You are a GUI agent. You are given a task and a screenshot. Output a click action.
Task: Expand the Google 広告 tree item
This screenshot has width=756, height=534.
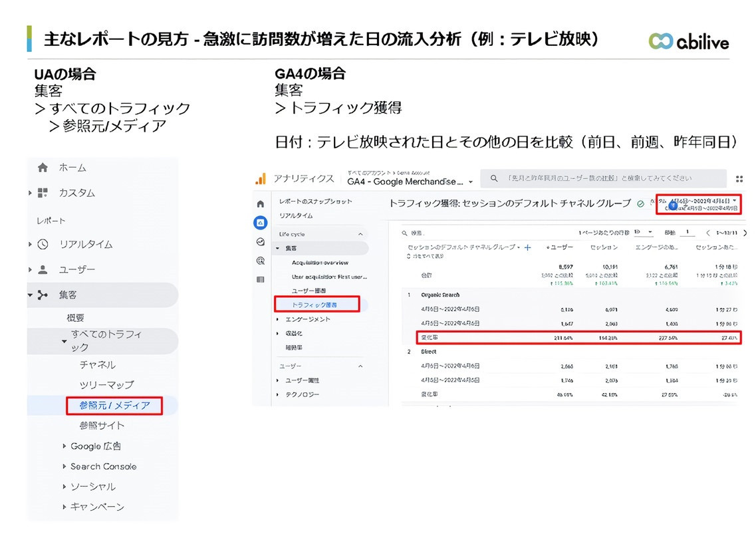tap(64, 446)
